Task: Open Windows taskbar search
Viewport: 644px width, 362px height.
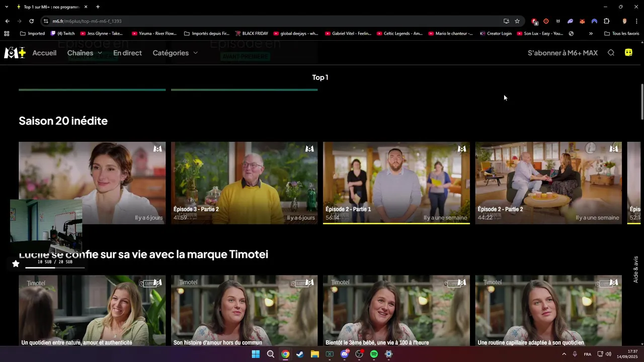Action: (x=270, y=354)
